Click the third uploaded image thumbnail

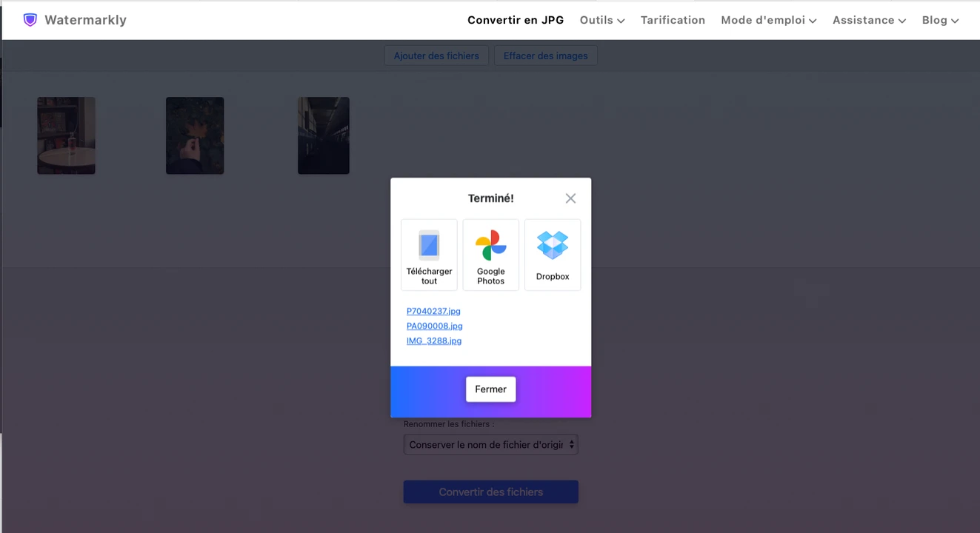point(324,135)
